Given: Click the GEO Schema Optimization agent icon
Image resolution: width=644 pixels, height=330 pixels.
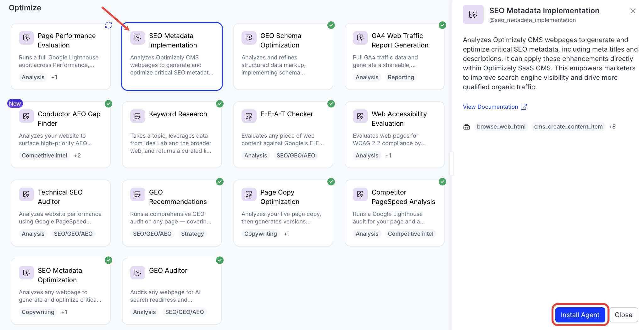Looking at the screenshot, I should 249,38.
